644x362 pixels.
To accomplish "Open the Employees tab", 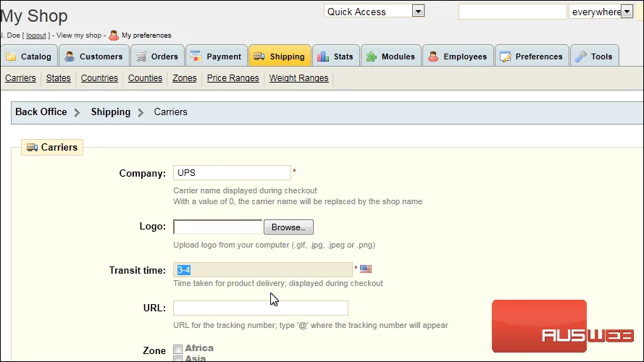I will pyautogui.click(x=458, y=56).
